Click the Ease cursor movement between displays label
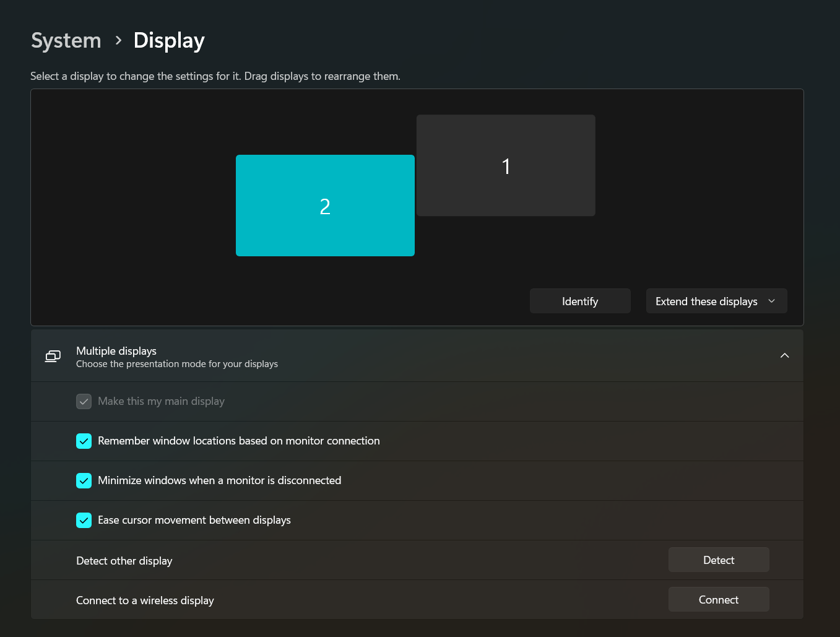The width and height of the screenshot is (840, 637). (x=194, y=520)
